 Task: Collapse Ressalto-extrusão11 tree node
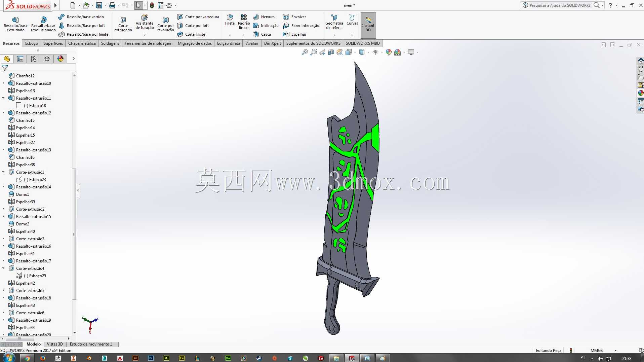[x=3, y=98]
